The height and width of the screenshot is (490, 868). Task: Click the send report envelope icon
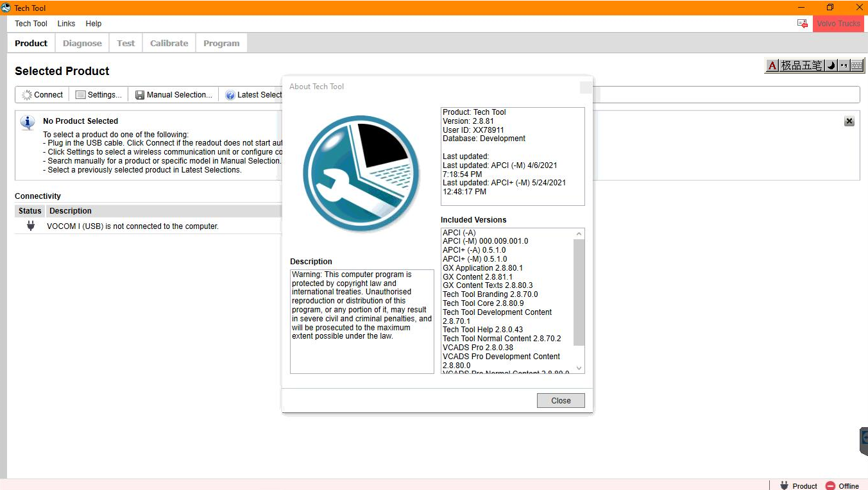pyautogui.click(x=802, y=23)
